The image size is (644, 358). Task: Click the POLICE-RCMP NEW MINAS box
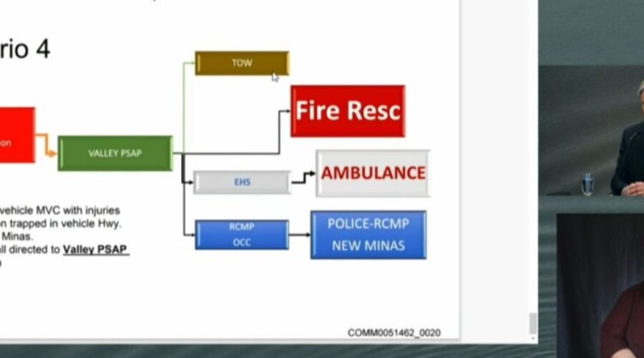[369, 235]
